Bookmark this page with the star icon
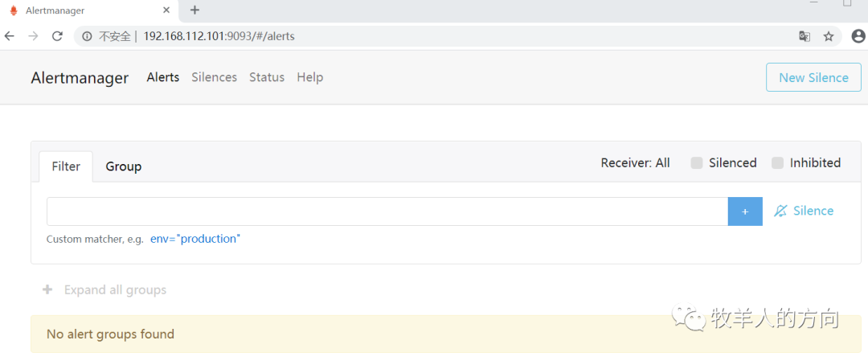 coord(828,36)
